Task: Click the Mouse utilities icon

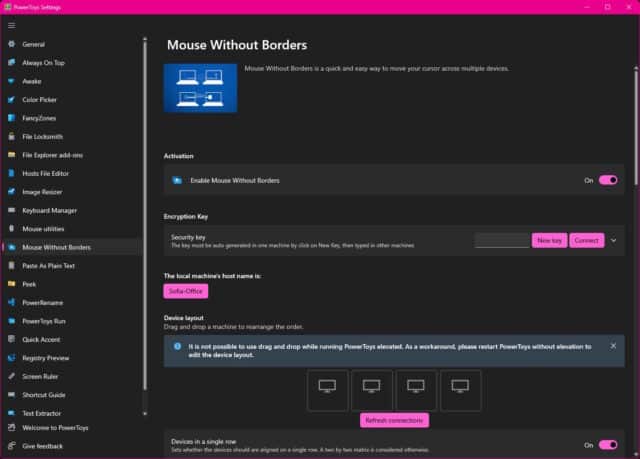Action: point(11,228)
